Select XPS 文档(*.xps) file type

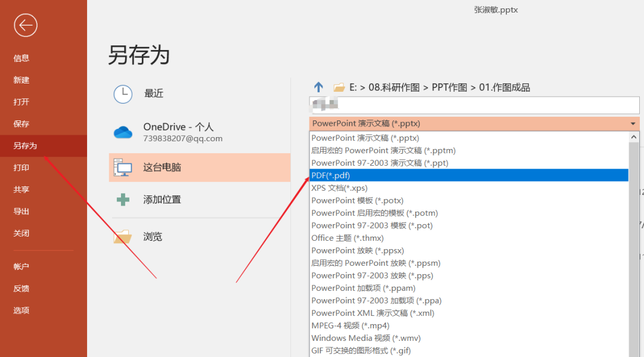click(x=469, y=188)
